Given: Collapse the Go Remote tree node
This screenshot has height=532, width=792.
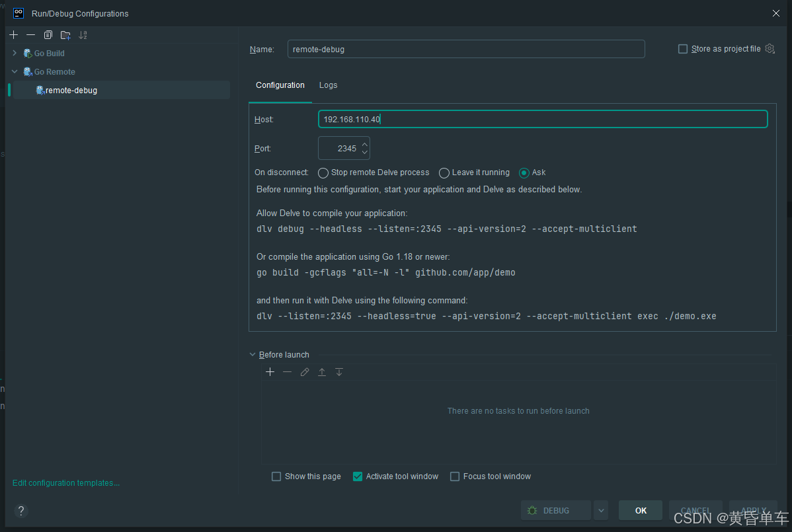Looking at the screenshot, I should coord(15,72).
